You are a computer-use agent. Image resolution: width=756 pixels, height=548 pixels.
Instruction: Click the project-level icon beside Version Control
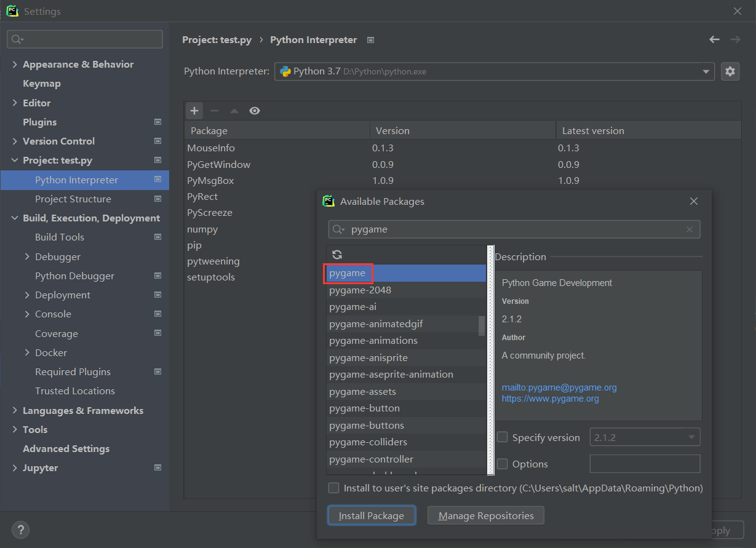coord(158,141)
